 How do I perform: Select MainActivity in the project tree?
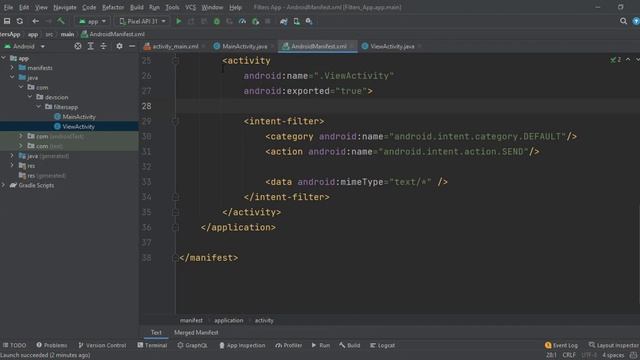tap(79, 117)
